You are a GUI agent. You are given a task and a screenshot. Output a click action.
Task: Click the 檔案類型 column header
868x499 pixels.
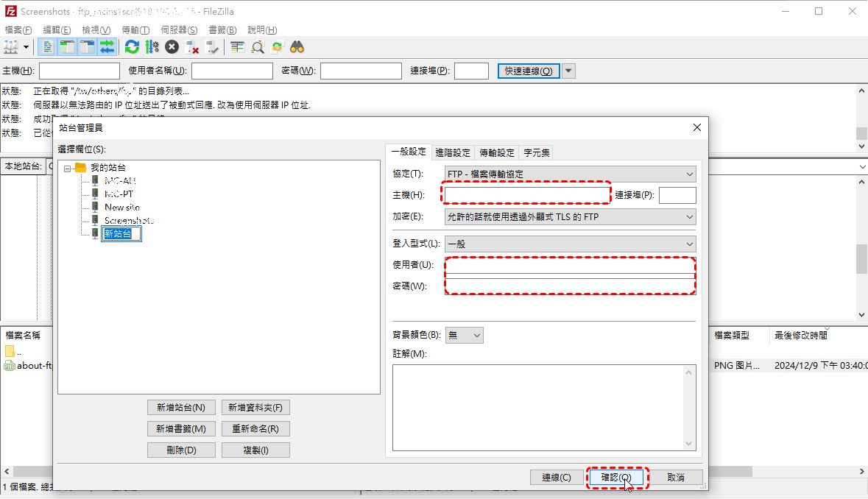pos(732,336)
